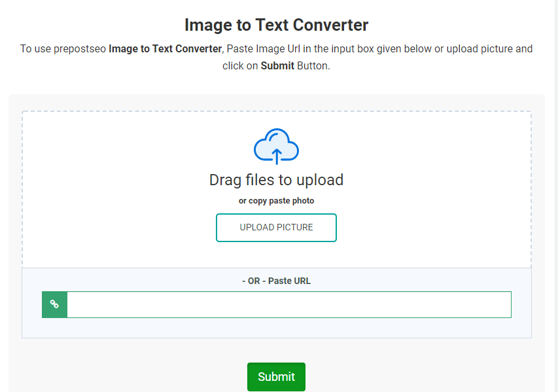Click the up arrow inside the cloud
The image size is (558, 392).
point(277,156)
